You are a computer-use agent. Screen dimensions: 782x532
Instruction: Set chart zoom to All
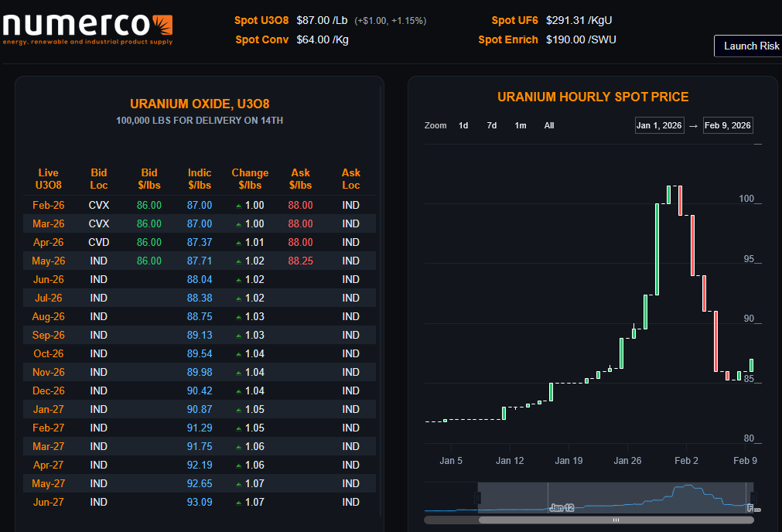[x=549, y=125]
